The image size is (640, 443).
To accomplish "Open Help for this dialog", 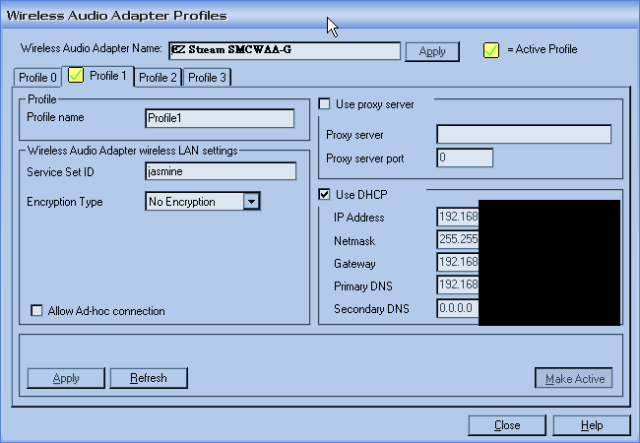I will 592,425.
